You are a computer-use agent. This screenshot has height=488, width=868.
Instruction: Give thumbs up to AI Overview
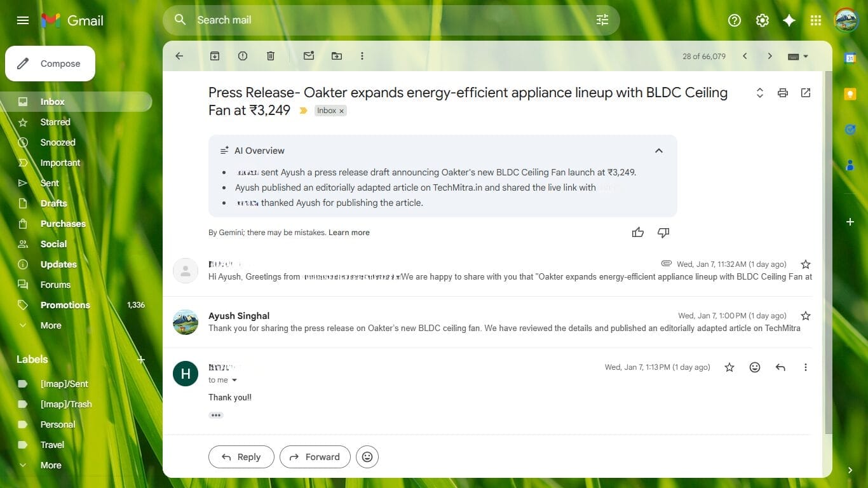[x=638, y=233]
